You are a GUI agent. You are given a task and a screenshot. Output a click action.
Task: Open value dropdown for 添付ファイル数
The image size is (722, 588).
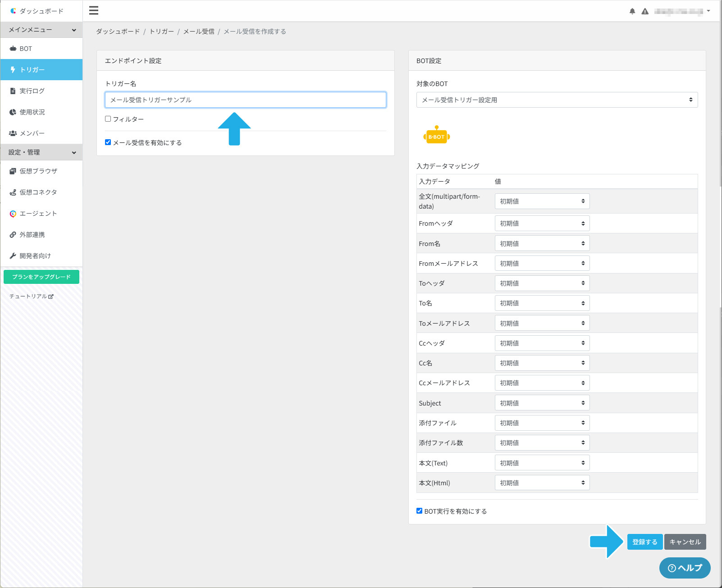coord(542,443)
